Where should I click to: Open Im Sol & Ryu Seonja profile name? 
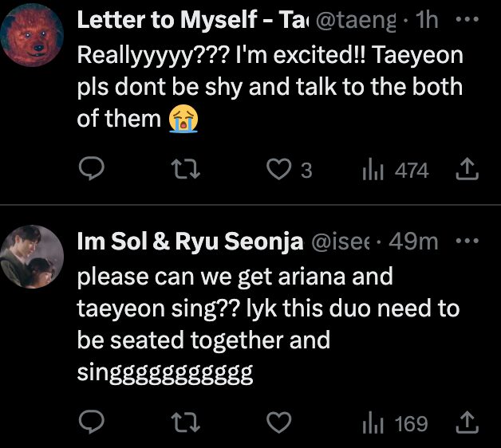point(187,242)
